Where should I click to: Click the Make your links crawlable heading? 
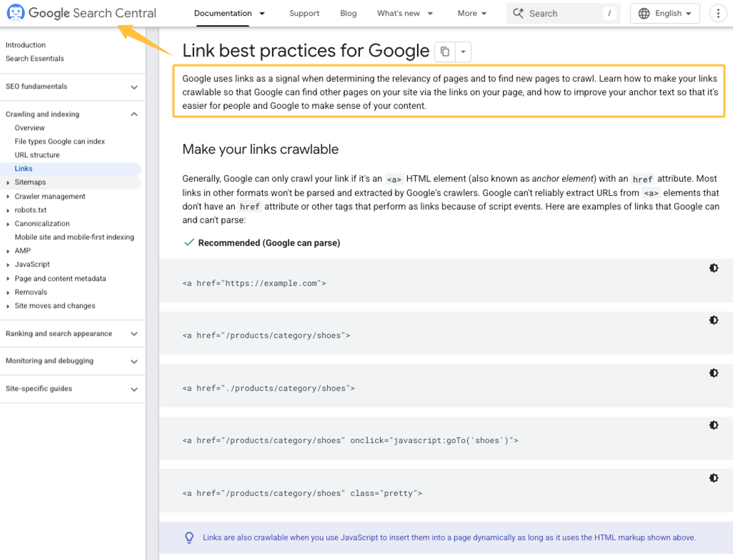260,149
